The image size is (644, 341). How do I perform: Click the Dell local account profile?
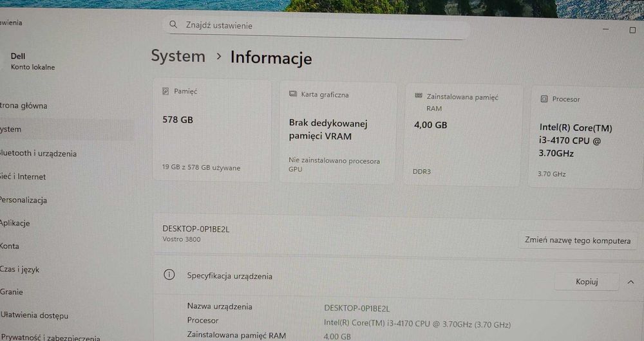click(x=32, y=61)
